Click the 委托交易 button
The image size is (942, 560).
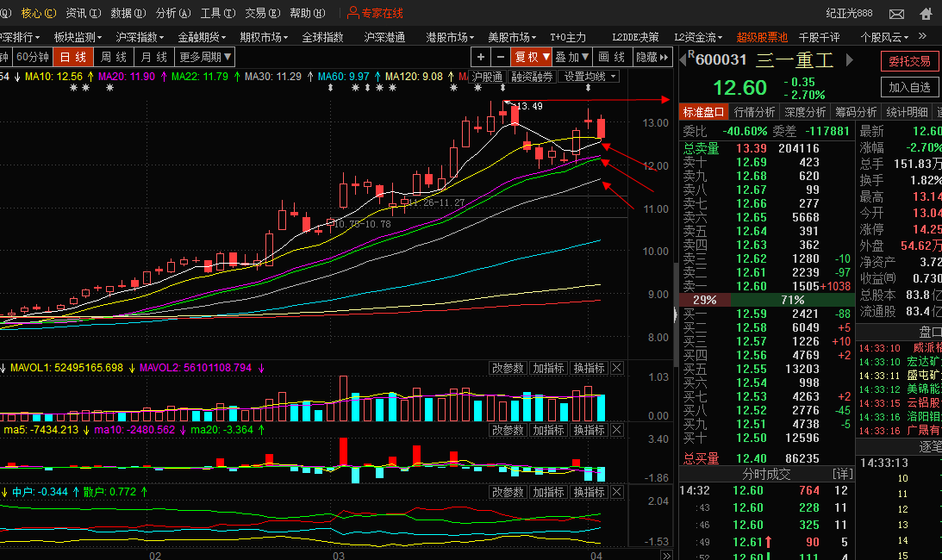[909, 61]
